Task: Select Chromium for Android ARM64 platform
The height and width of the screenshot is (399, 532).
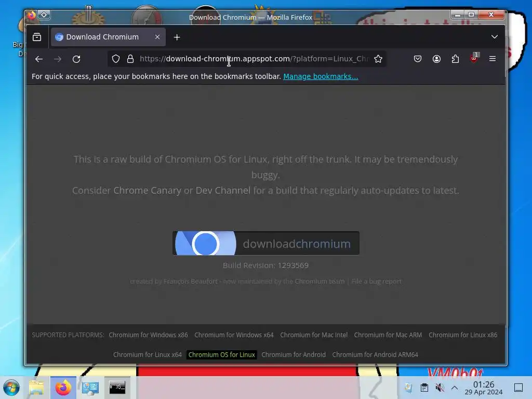Action: point(375,354)
